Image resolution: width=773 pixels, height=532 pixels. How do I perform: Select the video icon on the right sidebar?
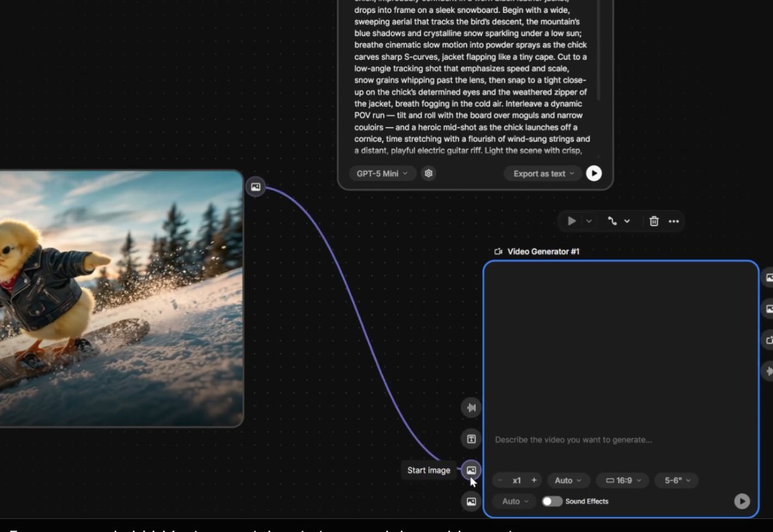(x=770, y=339)
